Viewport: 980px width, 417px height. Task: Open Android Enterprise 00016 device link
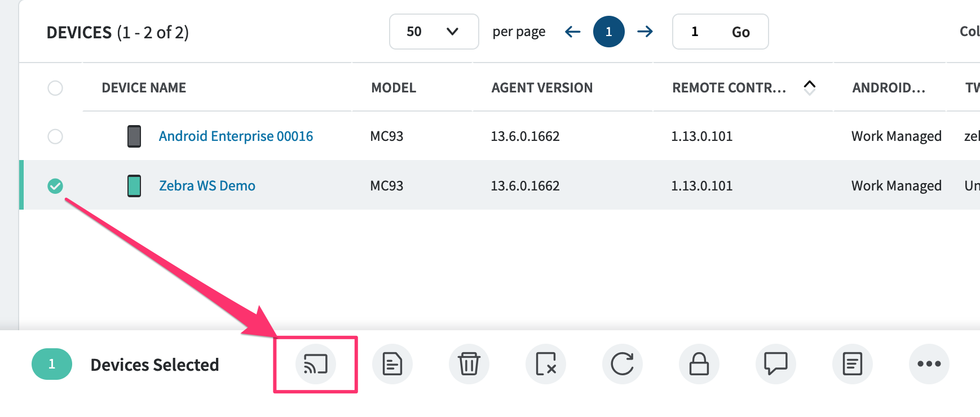(236, 136)
